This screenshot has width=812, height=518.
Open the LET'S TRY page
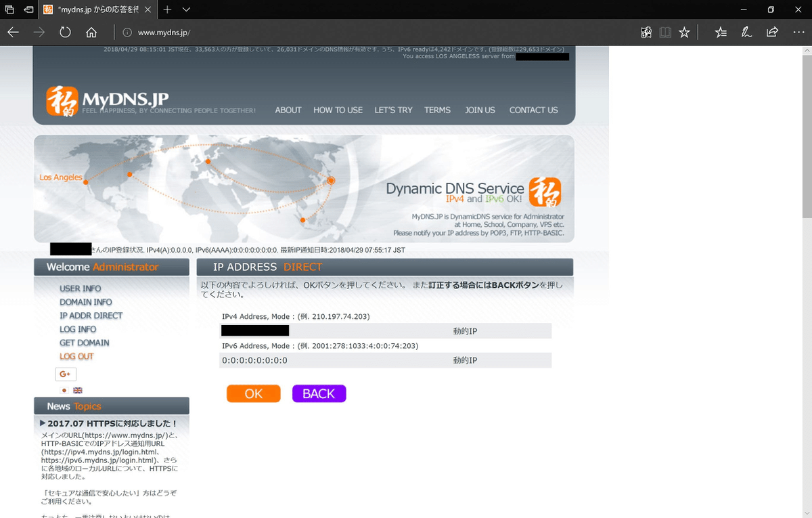[x=393, y=110]
